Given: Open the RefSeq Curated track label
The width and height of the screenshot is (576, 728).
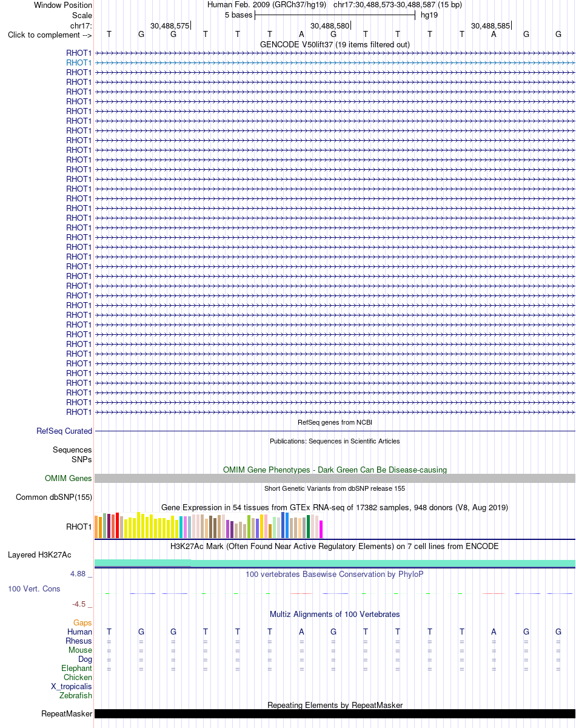Looking at the screenshot, I should (64, 431).
